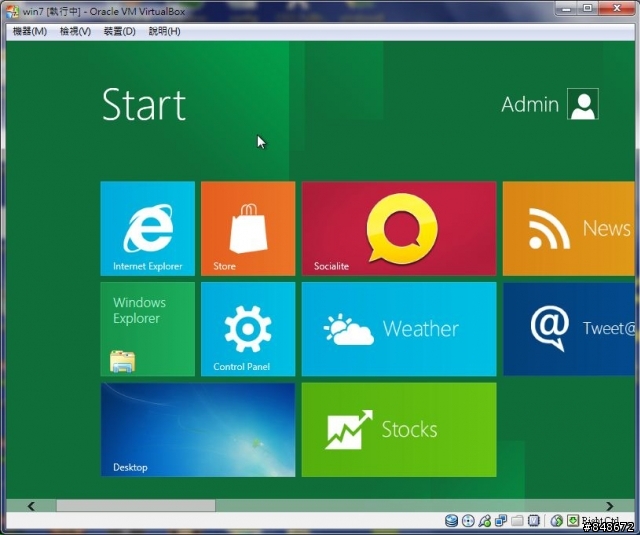Close the VirtualBox window
Screen dimensions: 640x535
617,9
